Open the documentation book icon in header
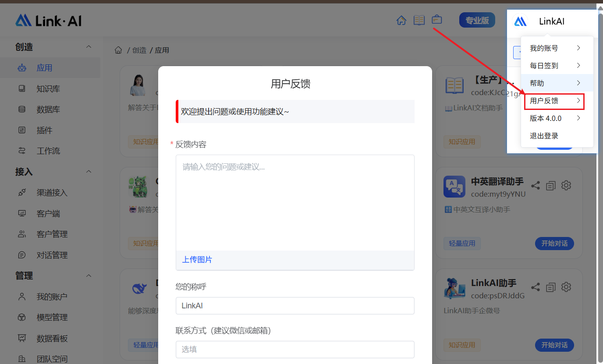603x364 pixels. click(x=419, y=20)
